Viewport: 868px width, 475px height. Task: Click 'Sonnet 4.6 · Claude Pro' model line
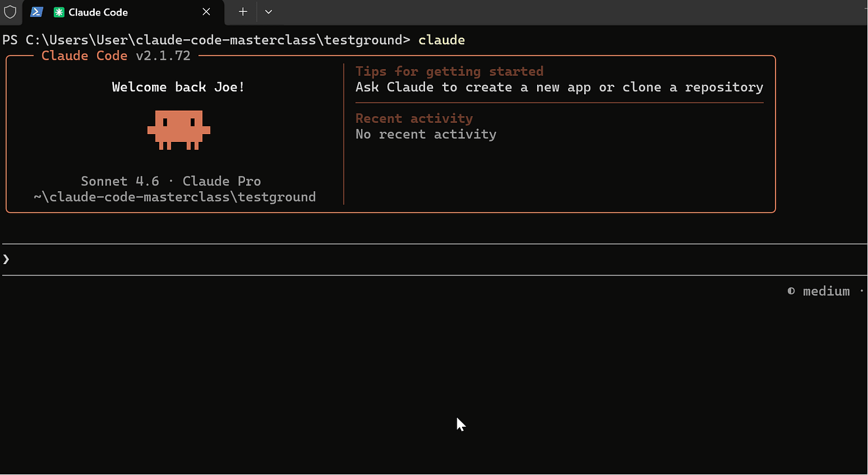click(171, 181)
